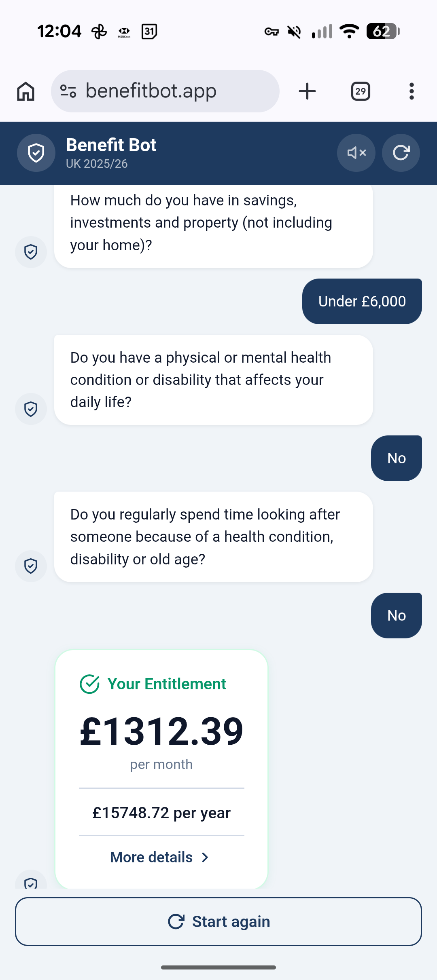Expand More details in entitlement card
The height and width of the screenshot is (980, 437).
pos(152,857)
